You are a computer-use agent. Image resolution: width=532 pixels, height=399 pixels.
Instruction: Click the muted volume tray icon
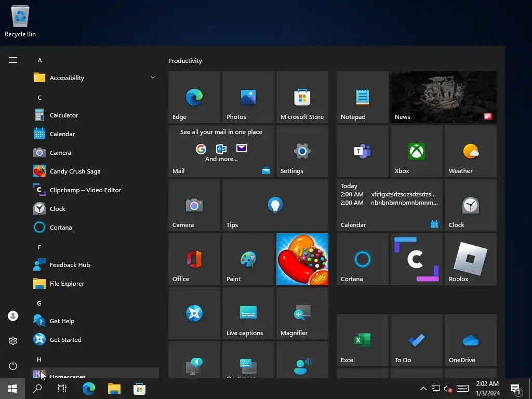click(448, 389)
